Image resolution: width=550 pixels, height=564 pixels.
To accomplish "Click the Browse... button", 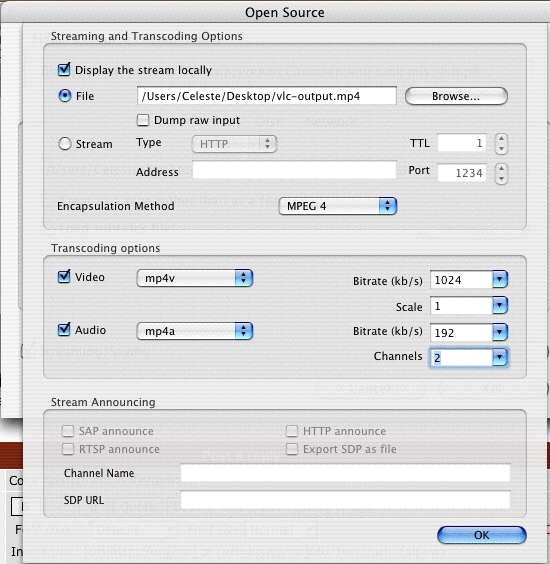I will 456,96.
